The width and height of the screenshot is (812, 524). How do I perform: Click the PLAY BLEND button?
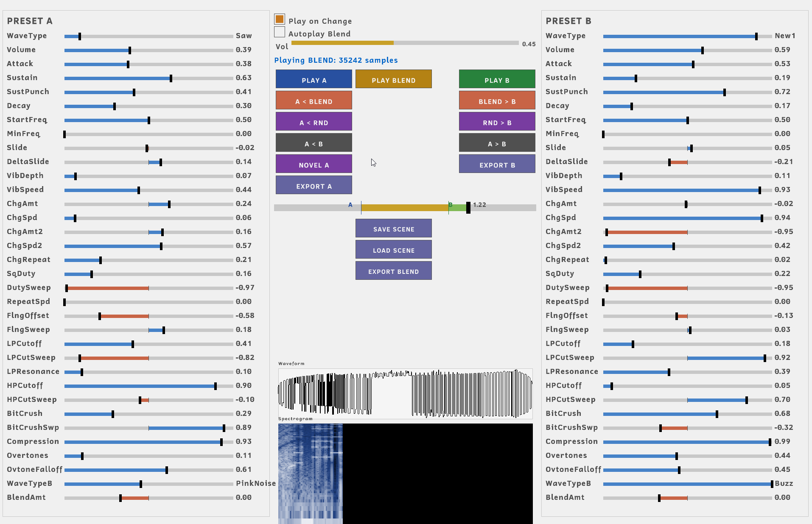[394, 79]
